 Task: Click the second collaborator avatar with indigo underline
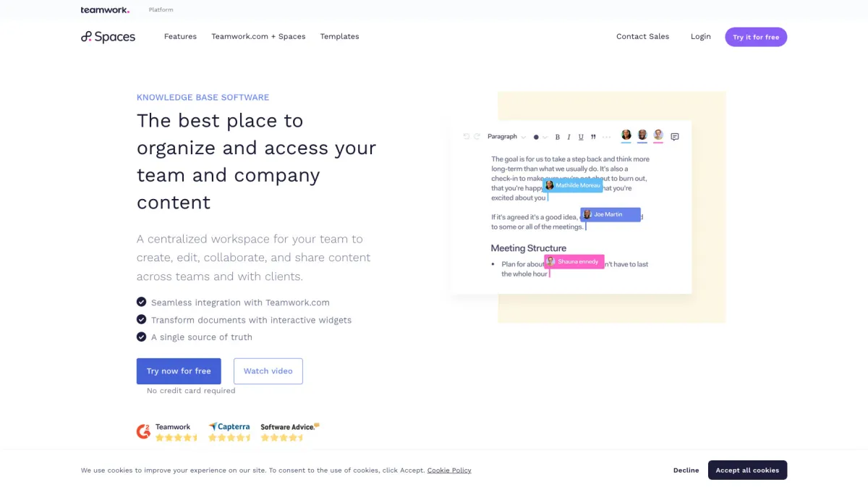point(642,135)
